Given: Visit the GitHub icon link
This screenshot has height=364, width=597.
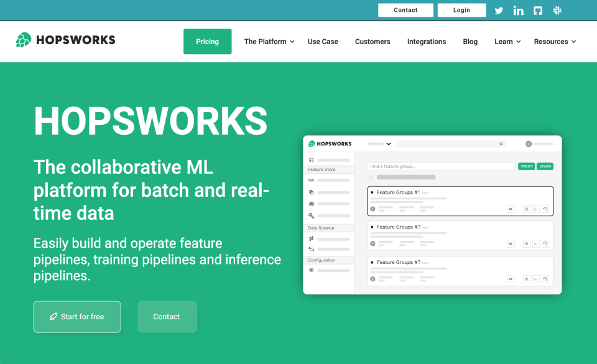Looking at the screenshot, I should [x=538, y=10].
